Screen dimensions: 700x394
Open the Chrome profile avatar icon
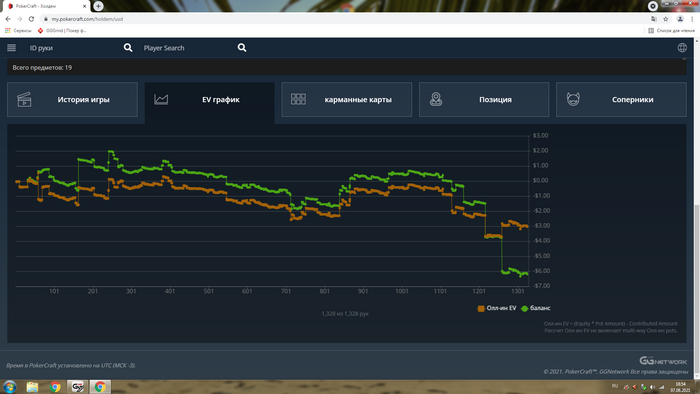click(680, 19)
